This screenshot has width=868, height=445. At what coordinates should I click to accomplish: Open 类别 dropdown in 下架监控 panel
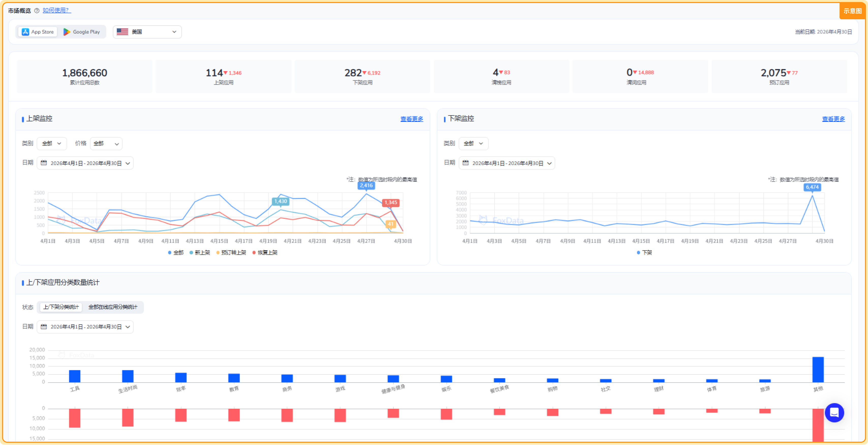473,144
